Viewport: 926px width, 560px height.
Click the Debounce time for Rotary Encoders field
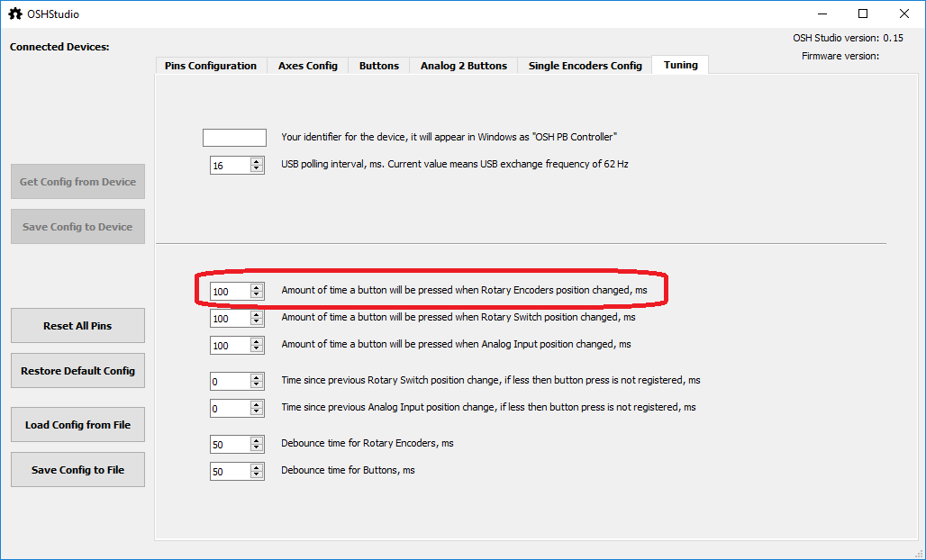[230, 445]
